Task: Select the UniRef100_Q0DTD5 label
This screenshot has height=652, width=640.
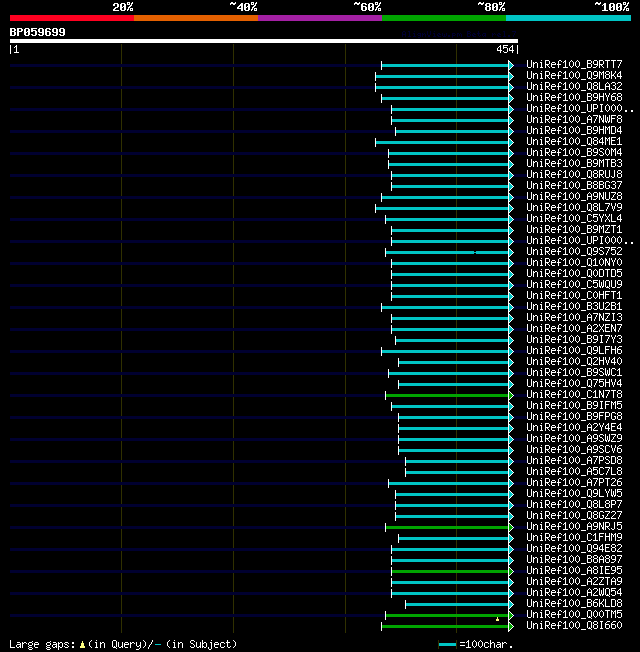Action: tap(574, 274)
